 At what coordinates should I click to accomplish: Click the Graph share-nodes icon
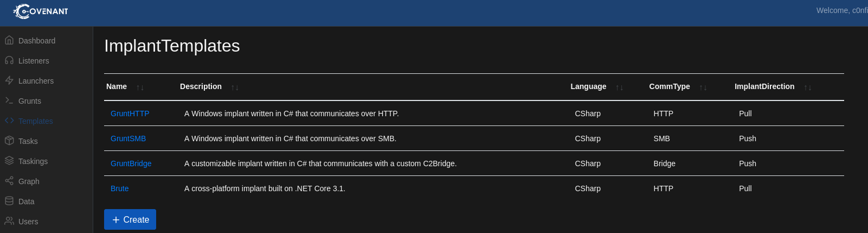tap(9, 181)
